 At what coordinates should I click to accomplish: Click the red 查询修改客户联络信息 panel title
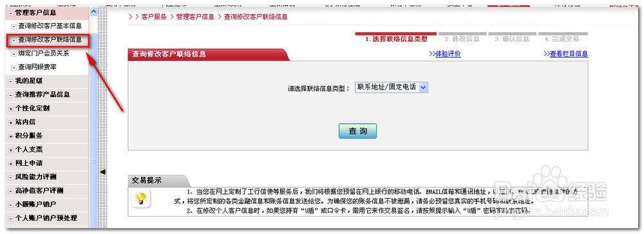[x=168, y=54]
